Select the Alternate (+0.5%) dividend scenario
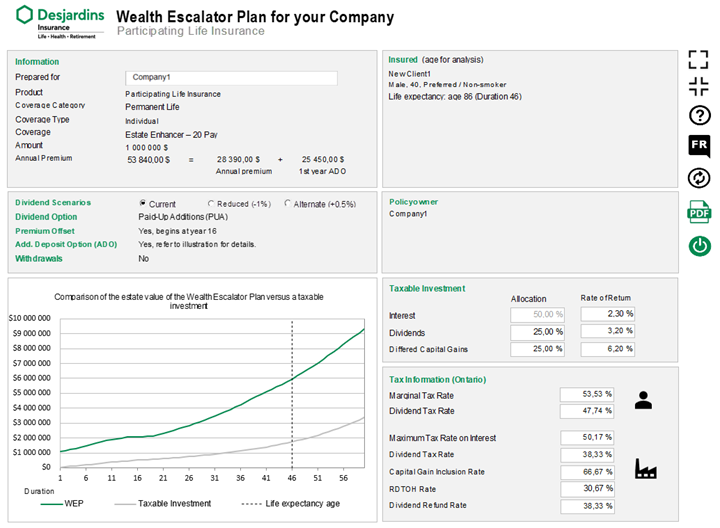720x528 pixels. coord(287,203)
